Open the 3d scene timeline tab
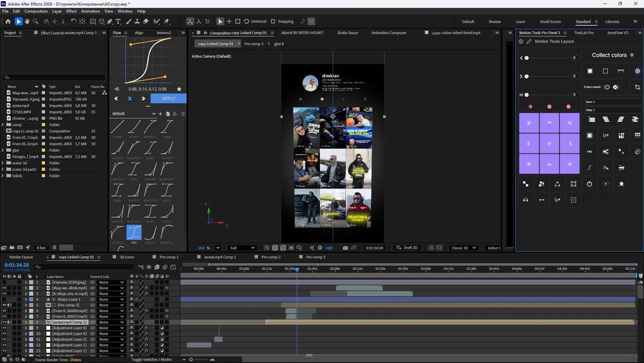 [126, 257]
